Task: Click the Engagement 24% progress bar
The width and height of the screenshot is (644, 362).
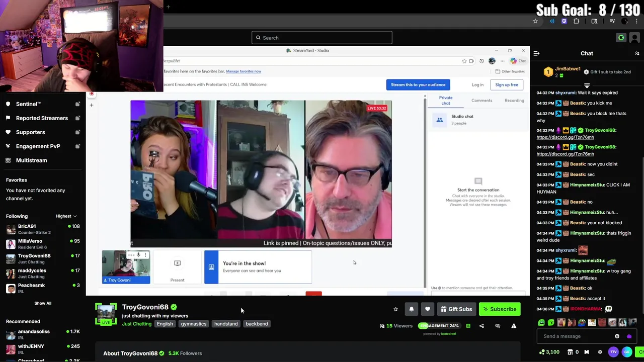Action: point(439,326)
